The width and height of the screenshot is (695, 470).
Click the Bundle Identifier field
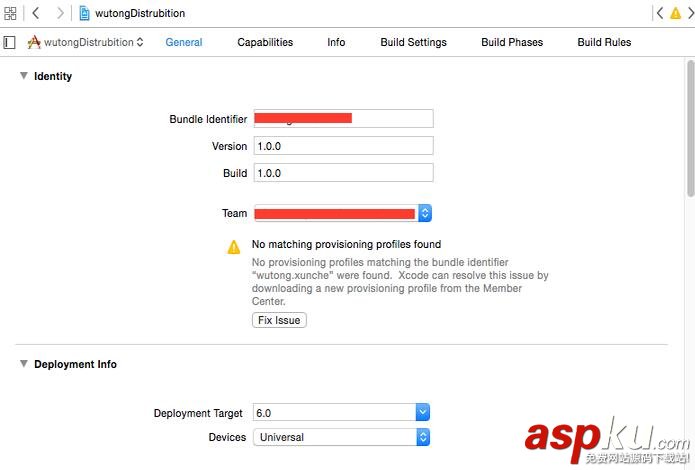pyautogui.click(x=344, y=118)
